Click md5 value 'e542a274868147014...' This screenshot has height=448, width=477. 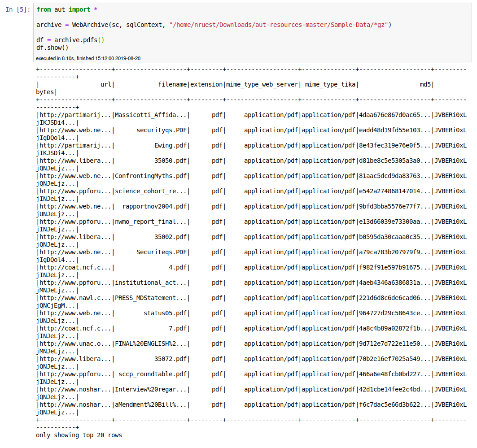point(395,191)
